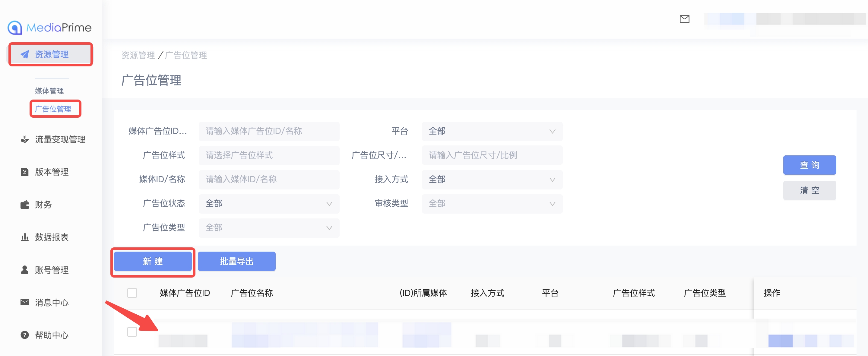This screenshot has width=868, height=356.
Task: Click the 查询 button
Action: pos(809,165)
